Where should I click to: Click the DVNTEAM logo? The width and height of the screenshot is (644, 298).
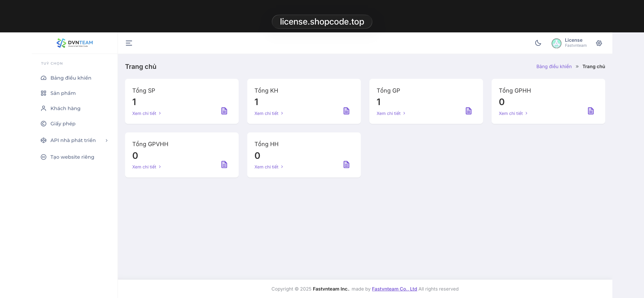click(x=75, y=43)
